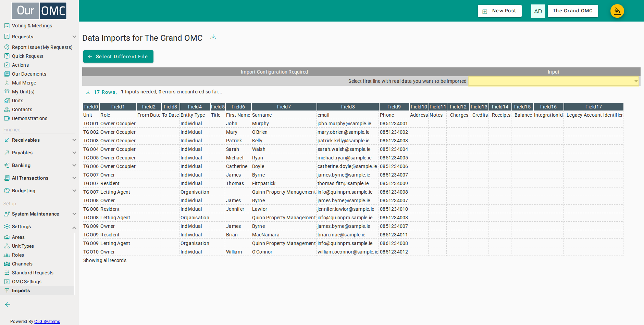
Task: Click the download icon beside the page title
Action: (x=213, y=37)
